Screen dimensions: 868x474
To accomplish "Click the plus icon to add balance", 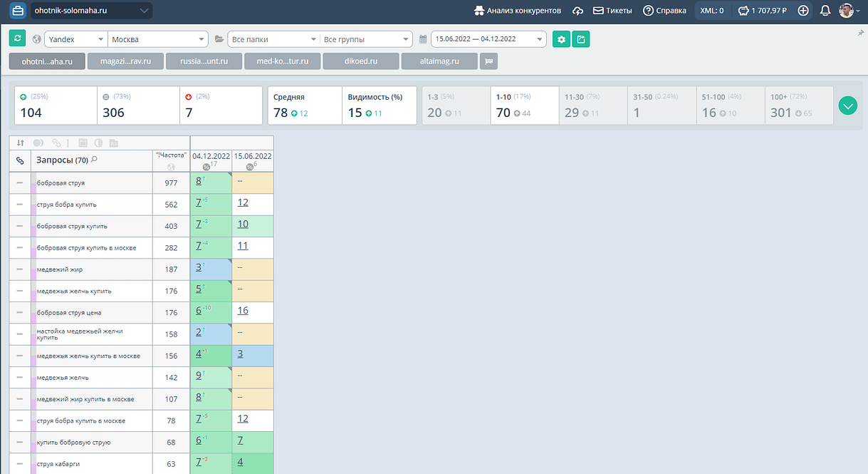I will pos(803,11).
